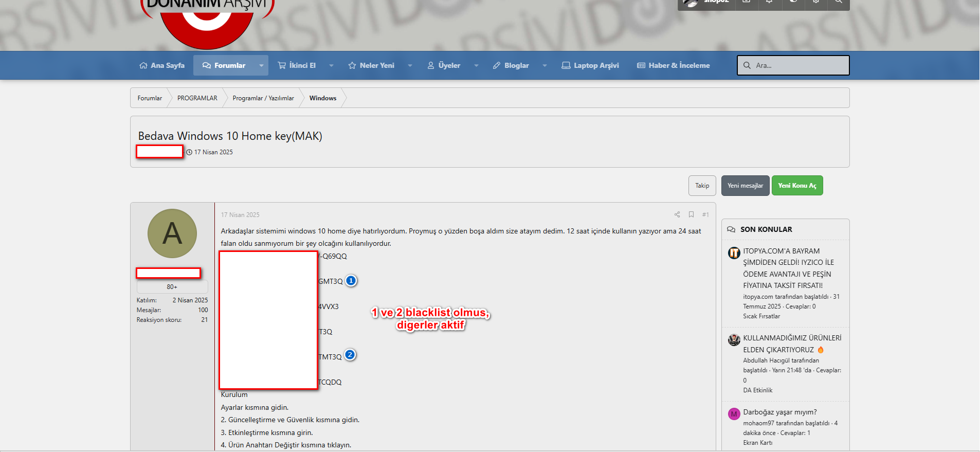Click the Yeni mesajlar button
This screenshot has height=452, width=980.
pos(746,186)
